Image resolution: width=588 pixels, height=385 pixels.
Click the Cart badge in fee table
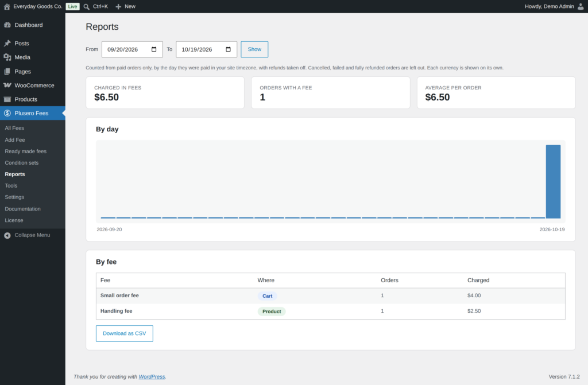(x=268, y=296)
